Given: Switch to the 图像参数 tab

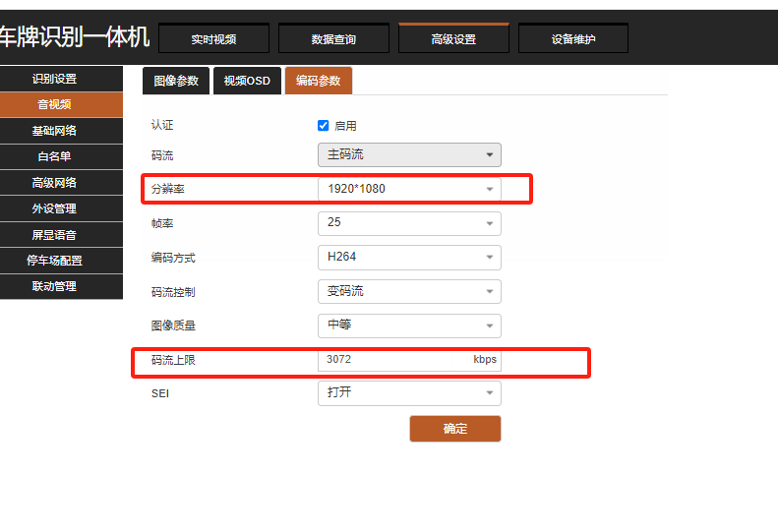Looking at the screenshot, I should pyautogui.click(x=176, y=81).
